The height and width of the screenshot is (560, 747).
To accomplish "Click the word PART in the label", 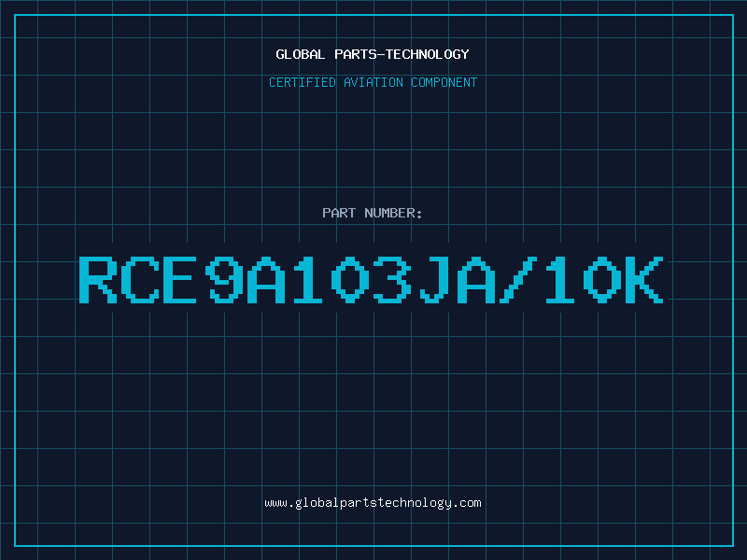I will (339, 213).
